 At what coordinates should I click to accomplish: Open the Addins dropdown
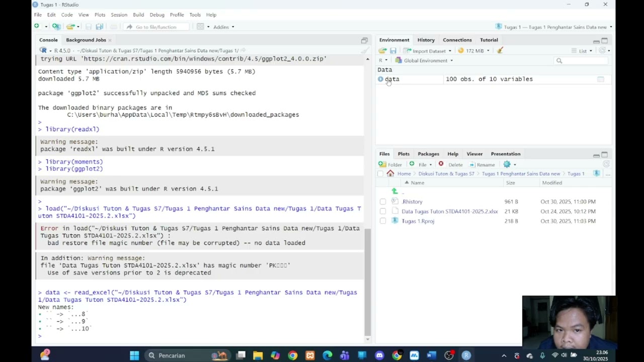pyautogui.click(x=223, y=27)
